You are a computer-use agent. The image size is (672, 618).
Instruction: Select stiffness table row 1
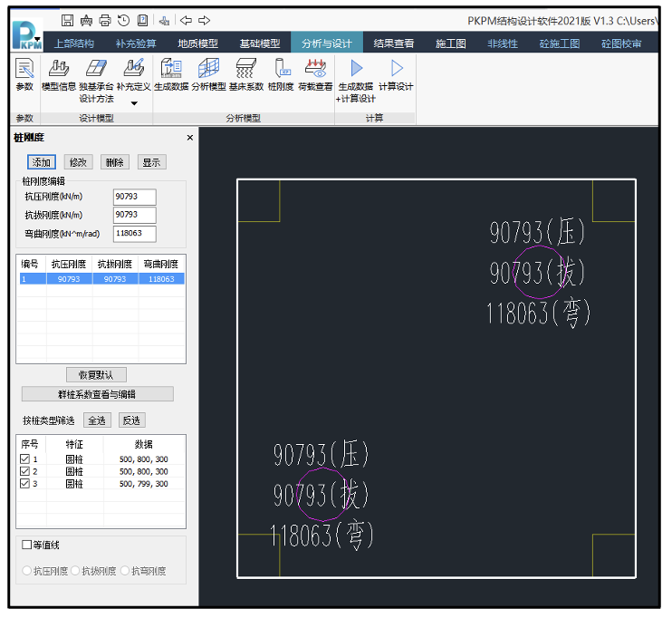(x=102, y=279)
